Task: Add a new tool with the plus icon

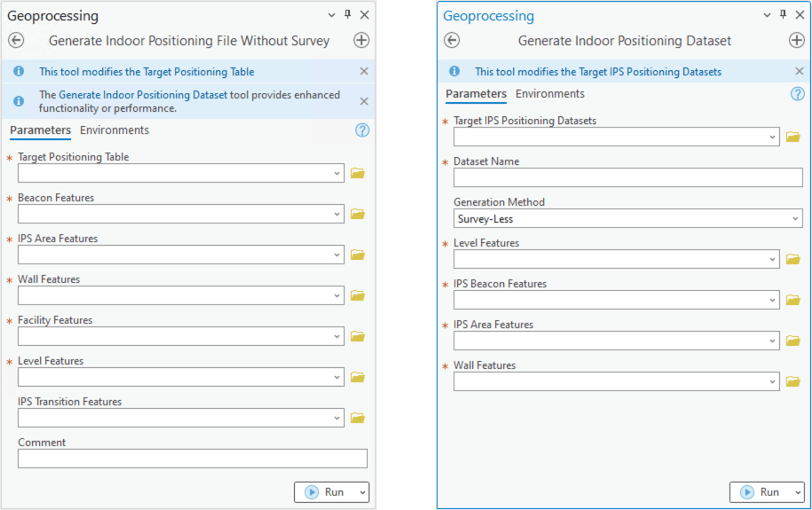Action: click(x=361, y=41)
